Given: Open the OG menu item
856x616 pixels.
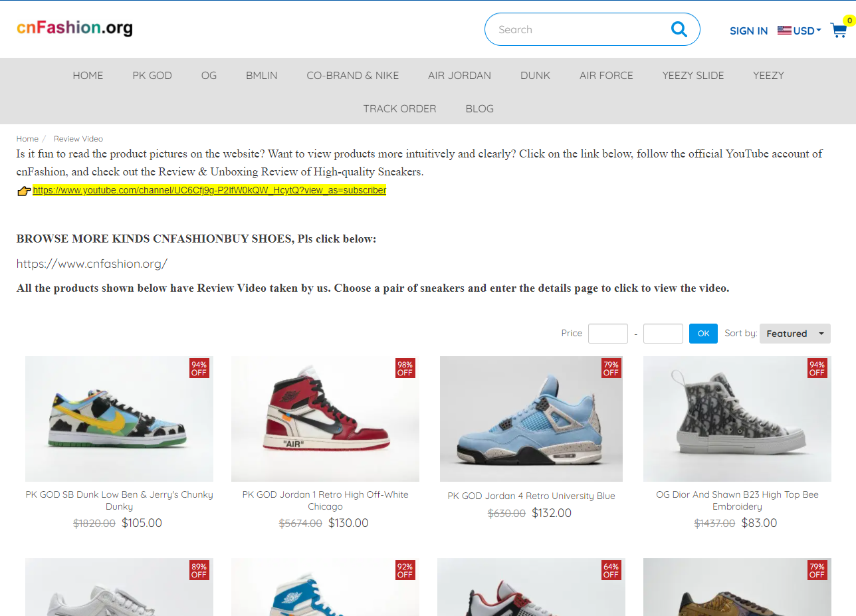Looking at the screenshot, I should tap(209, 75).
